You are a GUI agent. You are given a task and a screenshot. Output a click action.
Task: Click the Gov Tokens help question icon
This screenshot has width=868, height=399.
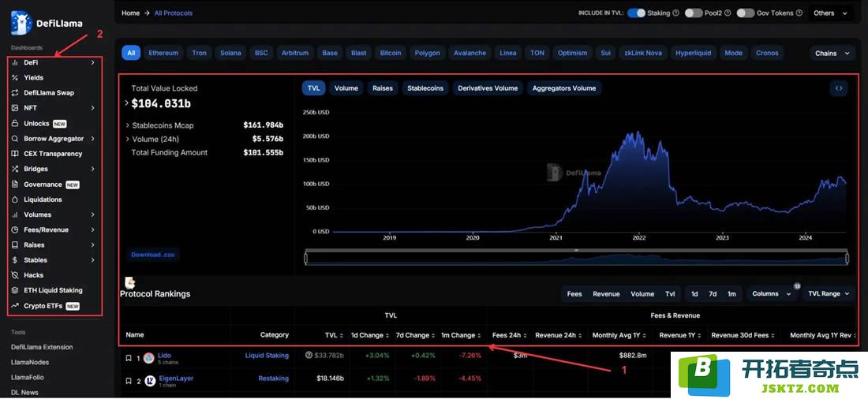point(799,13)
